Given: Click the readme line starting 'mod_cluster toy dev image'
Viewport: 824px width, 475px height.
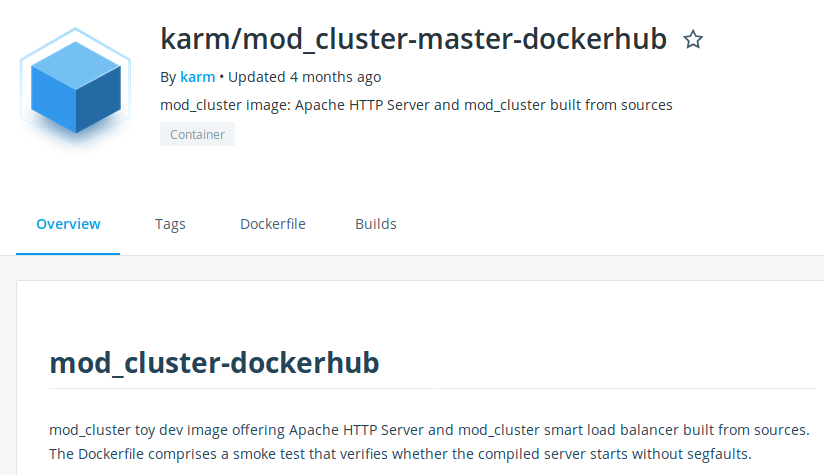Looking at the screenshot, I should [x=429, y=430].
